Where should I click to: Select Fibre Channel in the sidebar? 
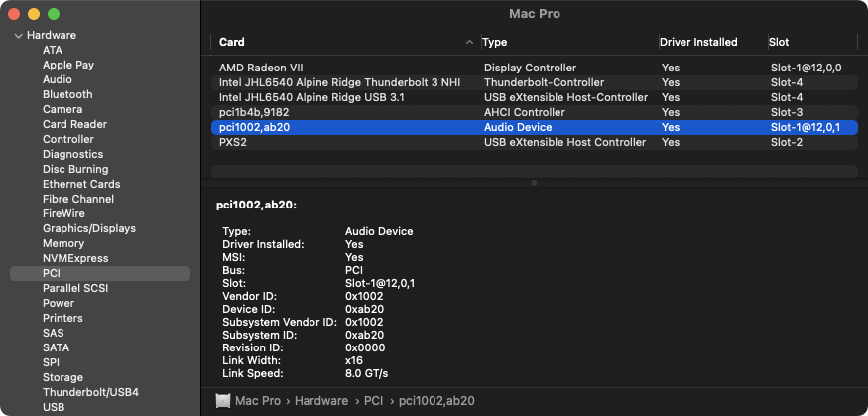(x=78, y=199)
